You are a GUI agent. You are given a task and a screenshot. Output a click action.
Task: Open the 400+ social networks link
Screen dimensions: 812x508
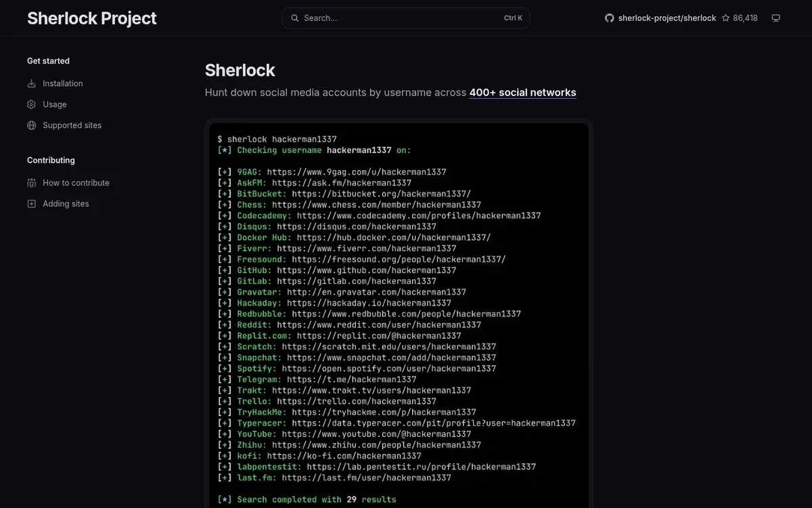522,93
